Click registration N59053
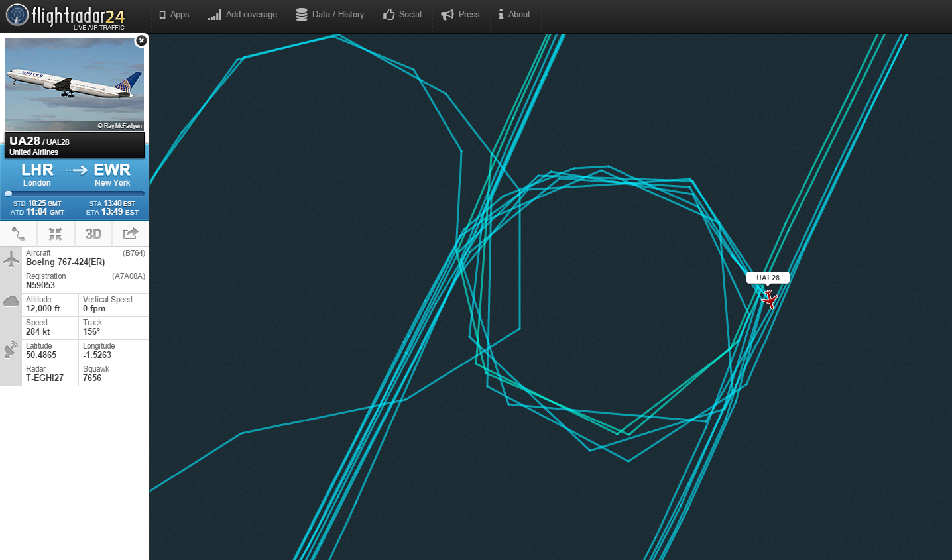Image resolution: width=952 pixels, height=560 pixels. pos(40,286)
